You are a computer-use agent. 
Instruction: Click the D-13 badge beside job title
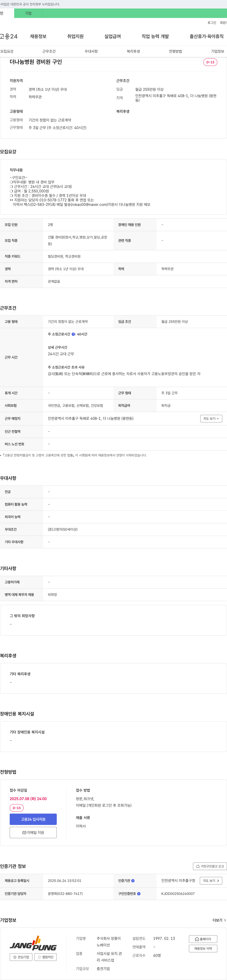coord(210,62)
